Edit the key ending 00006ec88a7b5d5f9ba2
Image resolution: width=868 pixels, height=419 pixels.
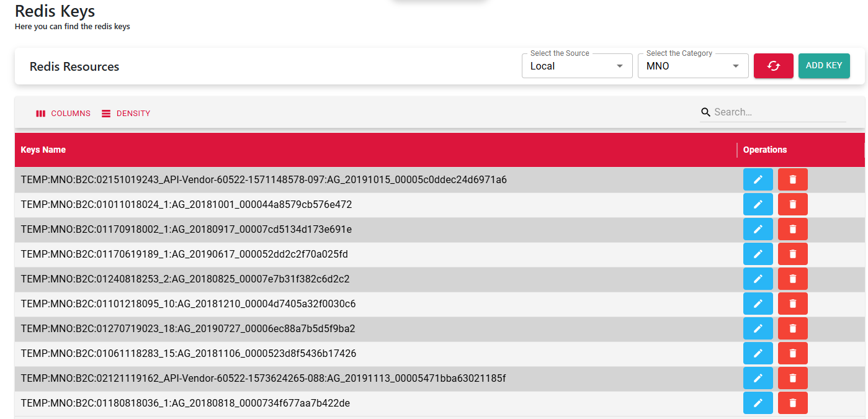(758, 329)
